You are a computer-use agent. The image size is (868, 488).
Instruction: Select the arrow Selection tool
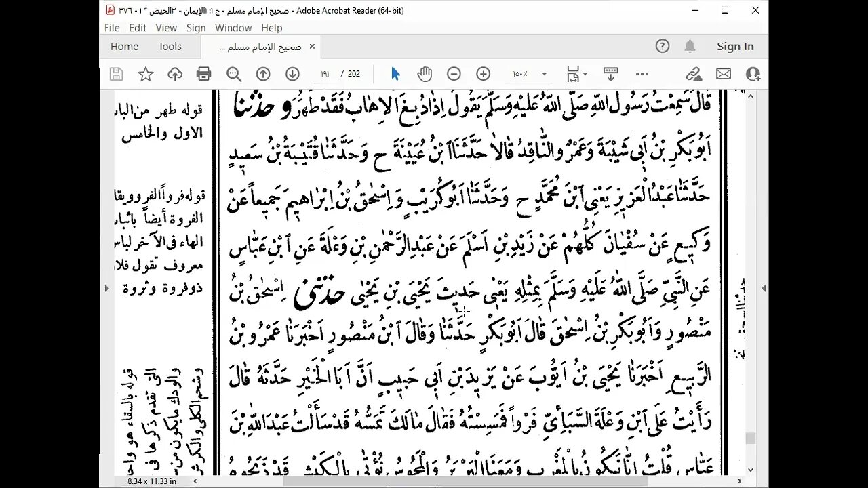pyautogui.click(x=396, y=74)
